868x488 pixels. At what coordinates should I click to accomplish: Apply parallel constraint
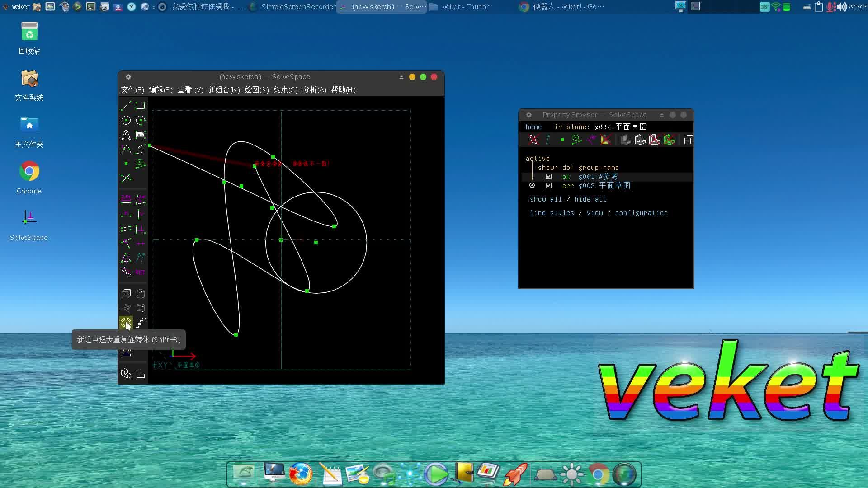(x=126, y=229)
